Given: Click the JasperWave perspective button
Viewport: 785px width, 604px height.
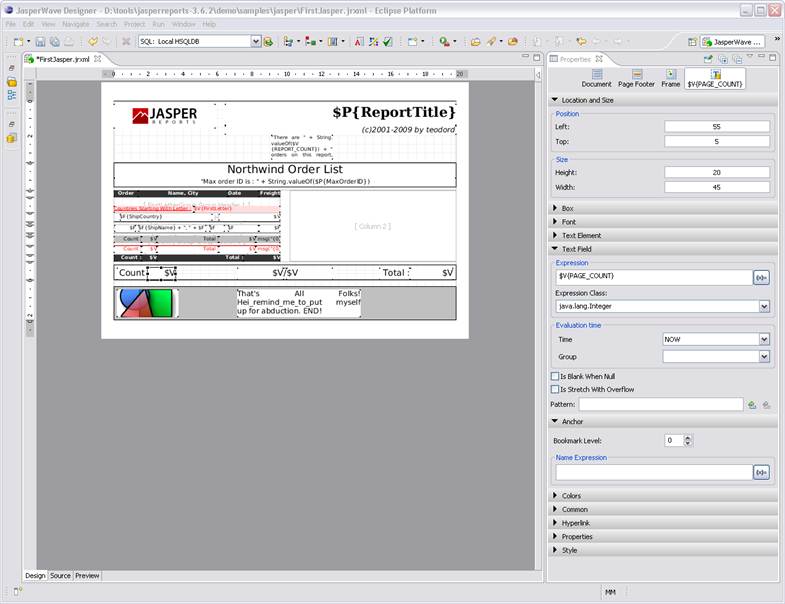Looking at the screenshot, I should [x=733, y=42].
